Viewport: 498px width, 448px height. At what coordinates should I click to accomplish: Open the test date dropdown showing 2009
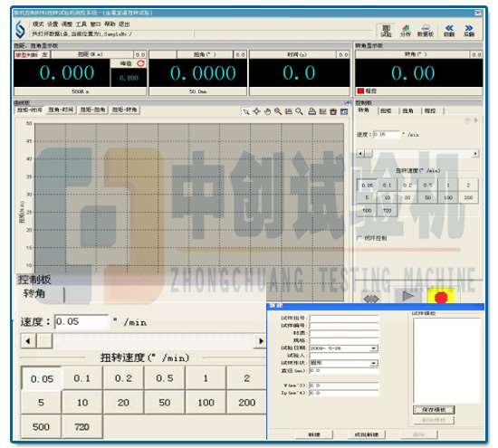(x=374, y=348)
